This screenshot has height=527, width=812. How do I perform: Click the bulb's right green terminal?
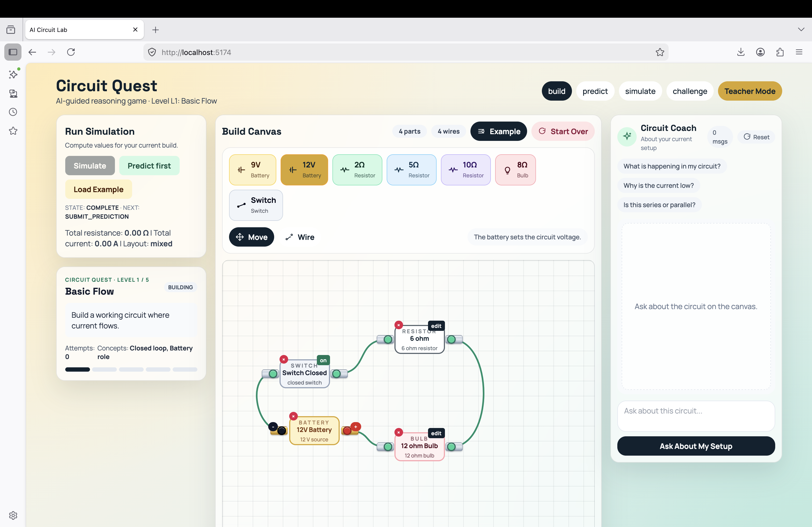point(451,447)
